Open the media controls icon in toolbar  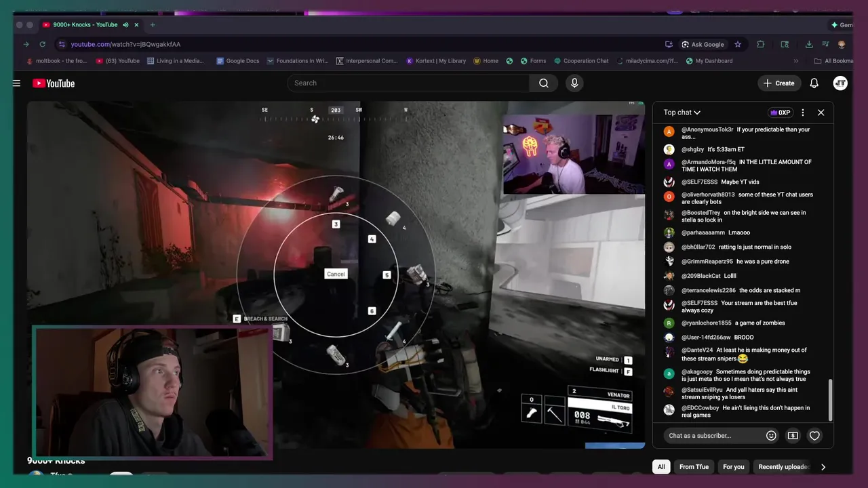pos(825,44)
